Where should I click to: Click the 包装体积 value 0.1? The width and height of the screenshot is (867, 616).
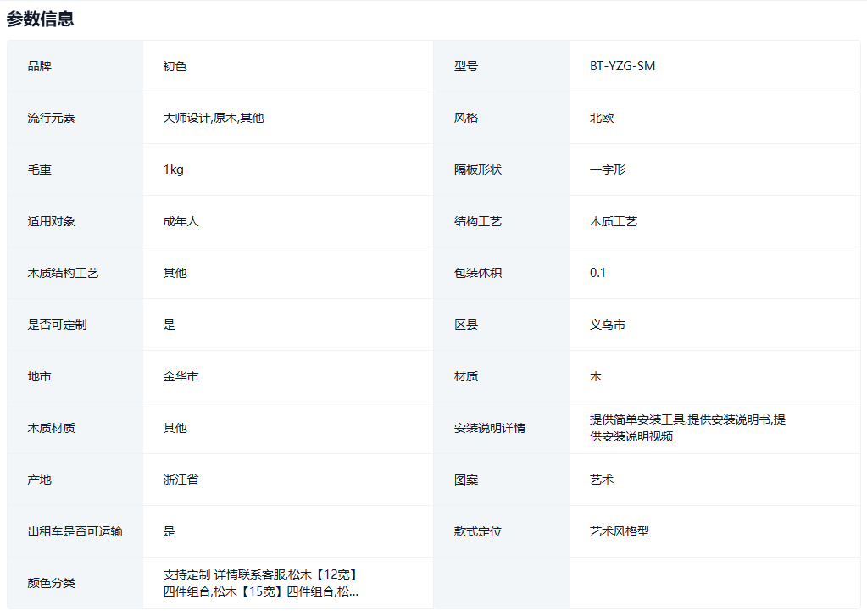point(597,273)
